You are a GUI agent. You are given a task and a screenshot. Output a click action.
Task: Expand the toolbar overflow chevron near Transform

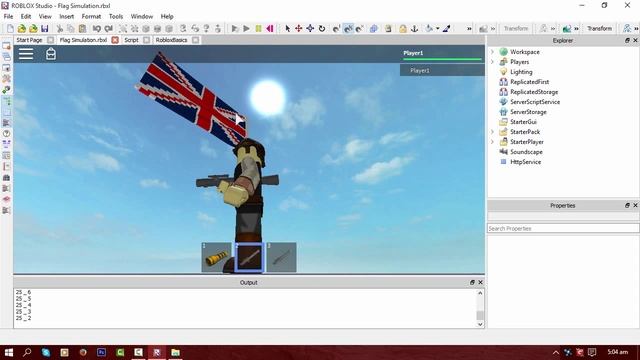click(576, 29)
